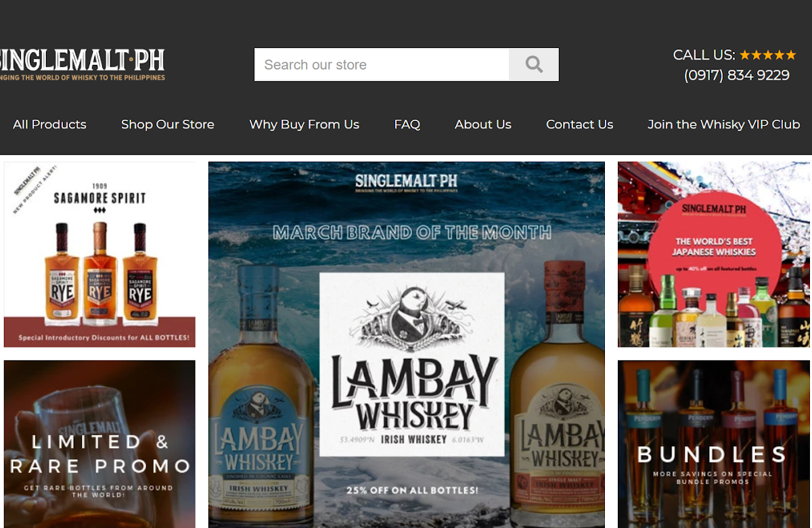Click the SingleMalt.PH header logo
This screenshot has width=812, height=528.
point(82,64)
